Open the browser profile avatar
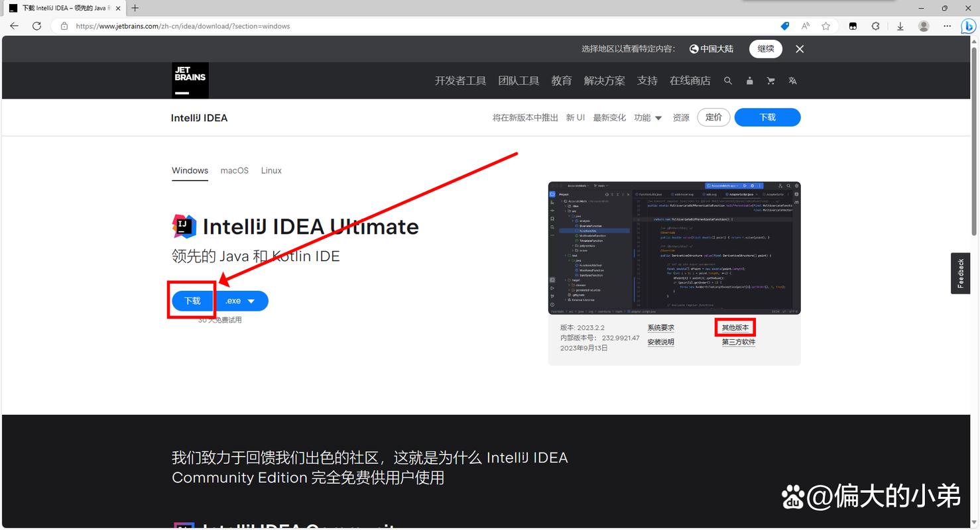Screen dimensions: 980x530 click(x=924, y=26)
